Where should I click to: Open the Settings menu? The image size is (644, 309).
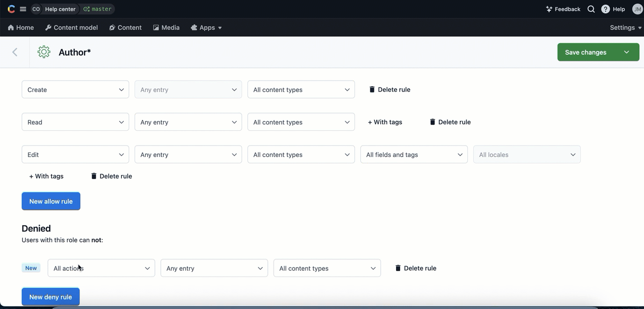coord(625,28)
